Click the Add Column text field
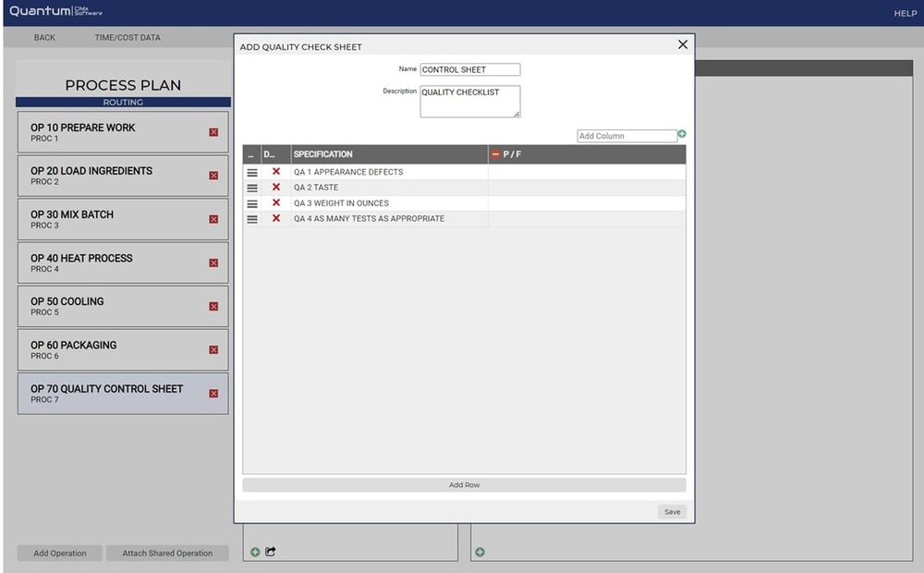The width and height of the screenshot is (924, 573). tap(626, 136)
